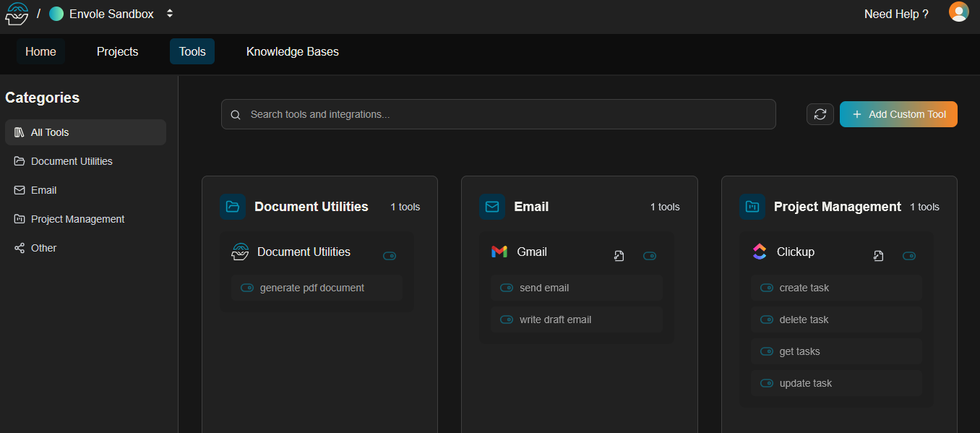Screen dimensions: 980x433
Task: Filter by Other category in sidebar
Action: 85,248
